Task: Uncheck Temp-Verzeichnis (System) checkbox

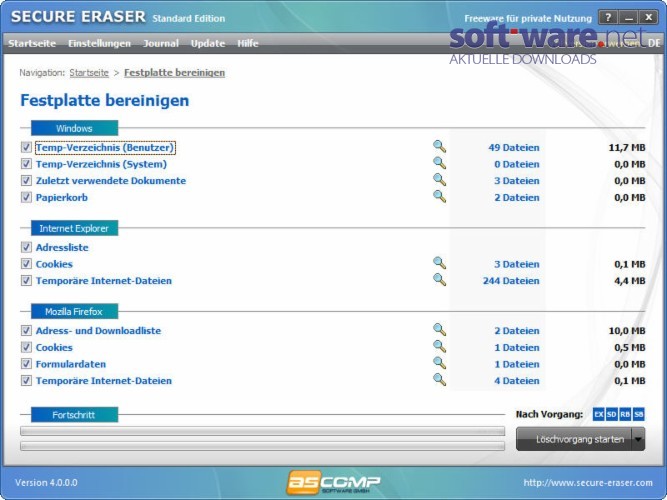Action: pyautogui.click(x=26, y=164)
